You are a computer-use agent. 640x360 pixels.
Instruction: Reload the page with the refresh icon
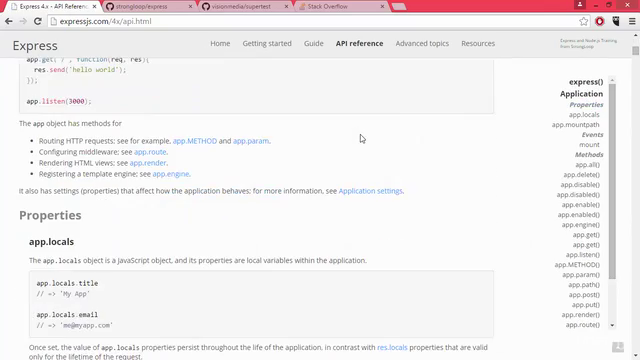point(38,21)
